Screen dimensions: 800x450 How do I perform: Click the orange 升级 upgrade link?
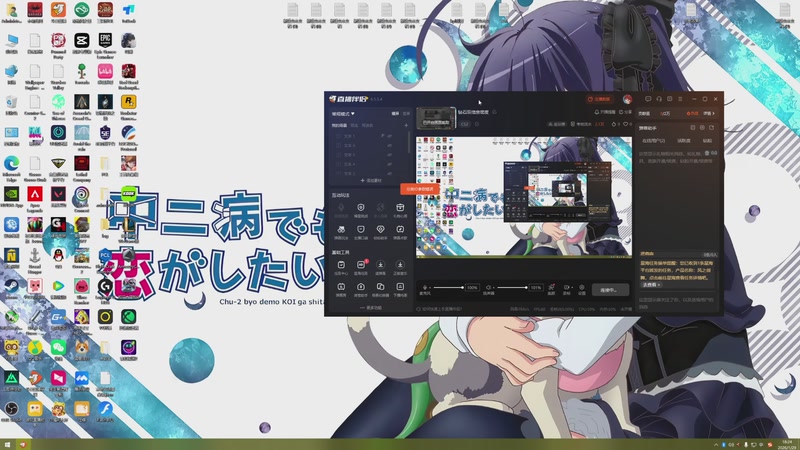click(692, 113)
